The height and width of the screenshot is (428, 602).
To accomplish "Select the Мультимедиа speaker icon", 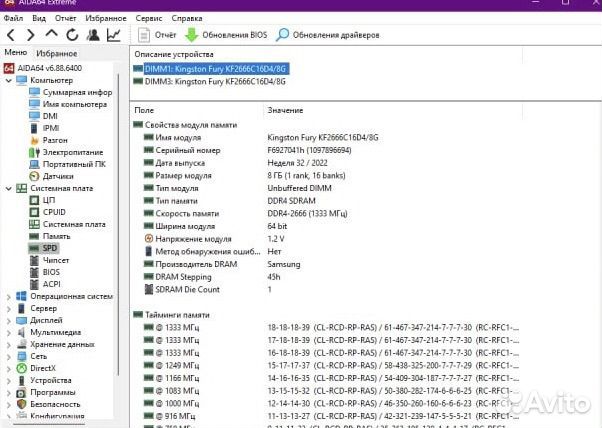I will [x=22, y=332].
